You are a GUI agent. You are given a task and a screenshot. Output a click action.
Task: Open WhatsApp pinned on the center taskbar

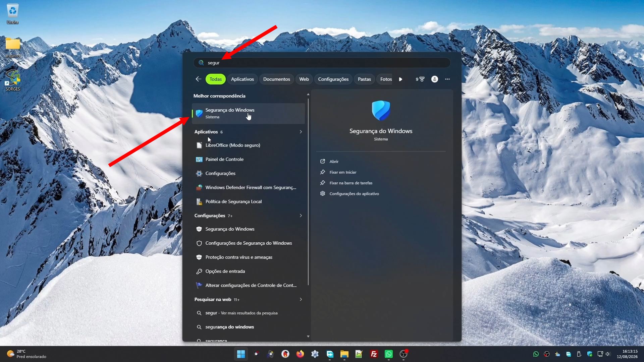pos(388,354)
